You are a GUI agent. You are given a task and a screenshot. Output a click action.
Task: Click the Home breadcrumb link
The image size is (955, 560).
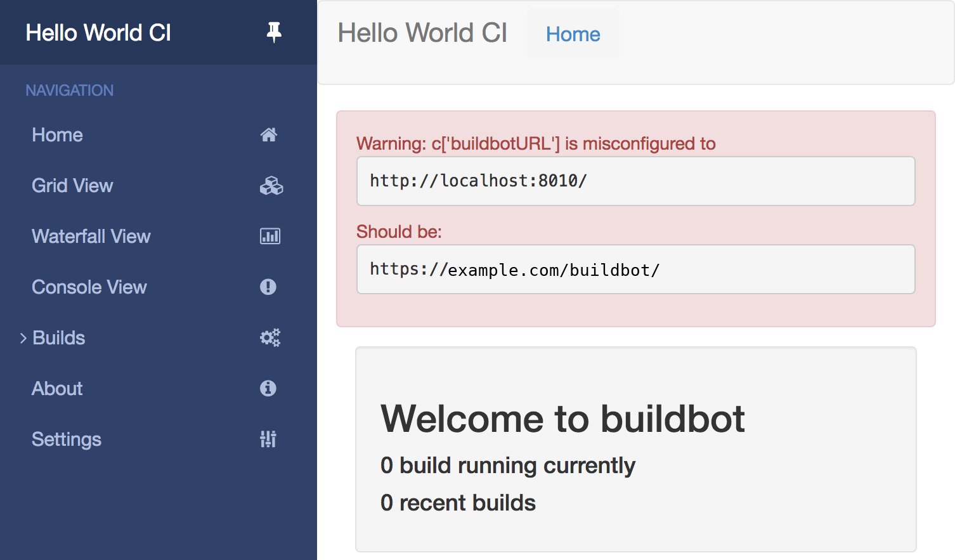click(573, 34)
